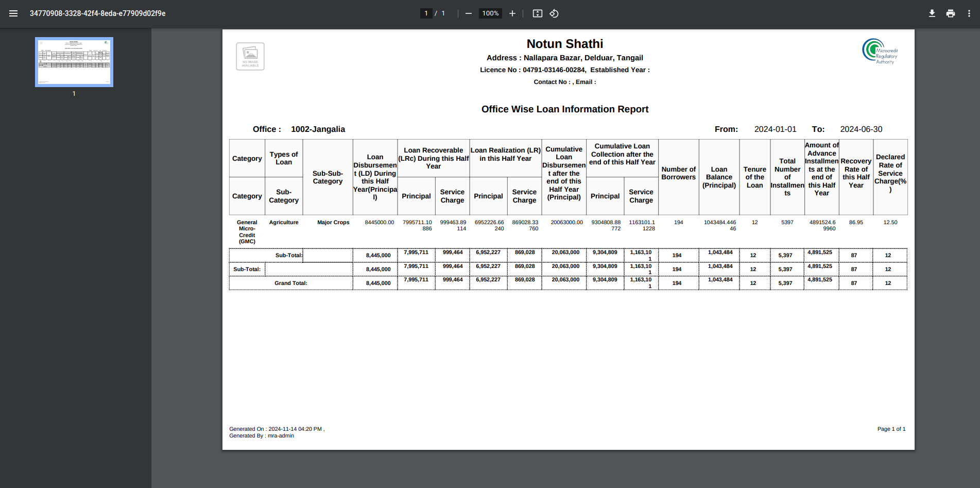Click the licence number line
The height and width of the screenshot is (488, 980).
pos(565,70)
